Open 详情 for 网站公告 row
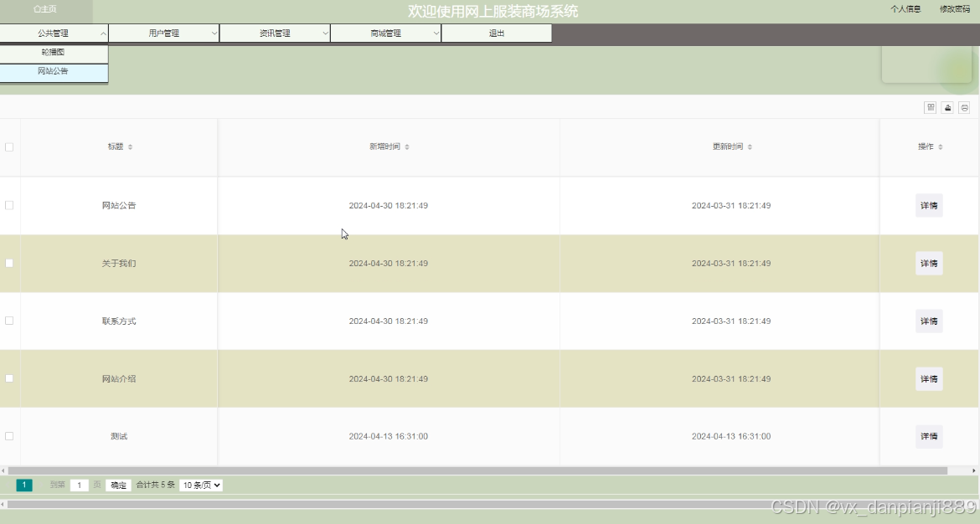Viewport: 980px width, 524px height. pos(929,205)
